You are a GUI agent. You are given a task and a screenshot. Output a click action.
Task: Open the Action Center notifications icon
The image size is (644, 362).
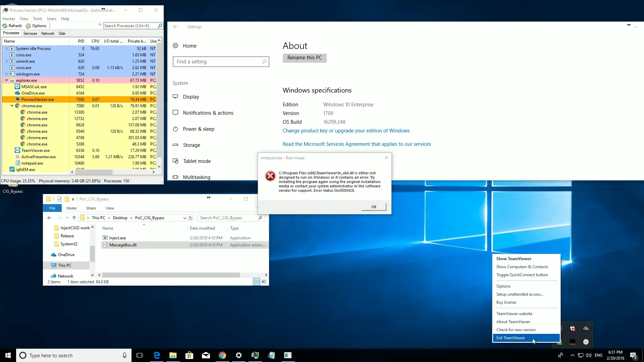[x=633, y=355]
